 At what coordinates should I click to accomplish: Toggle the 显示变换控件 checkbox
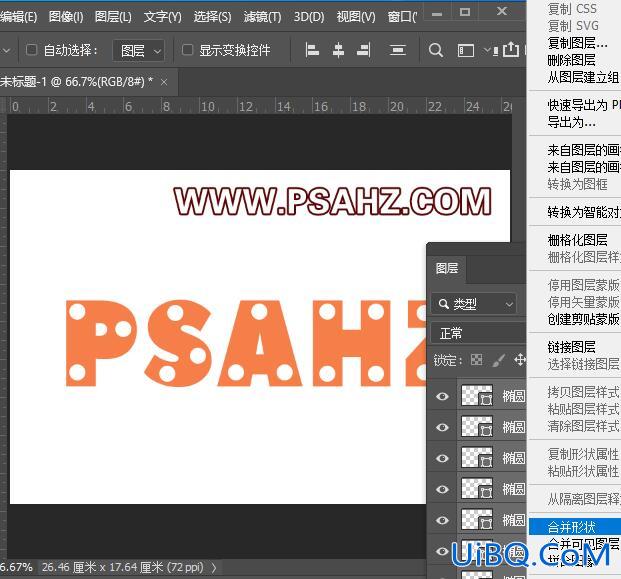point(187,50)
